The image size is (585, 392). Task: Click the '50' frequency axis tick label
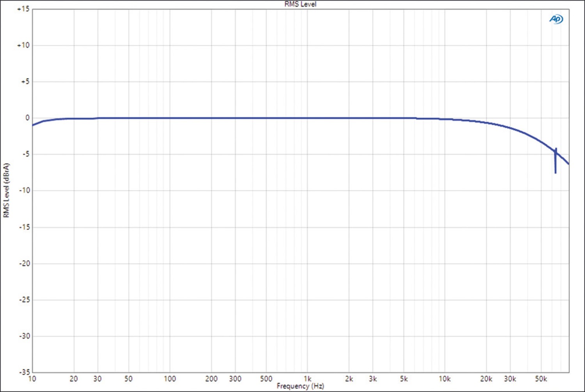(x=128, y=378)
